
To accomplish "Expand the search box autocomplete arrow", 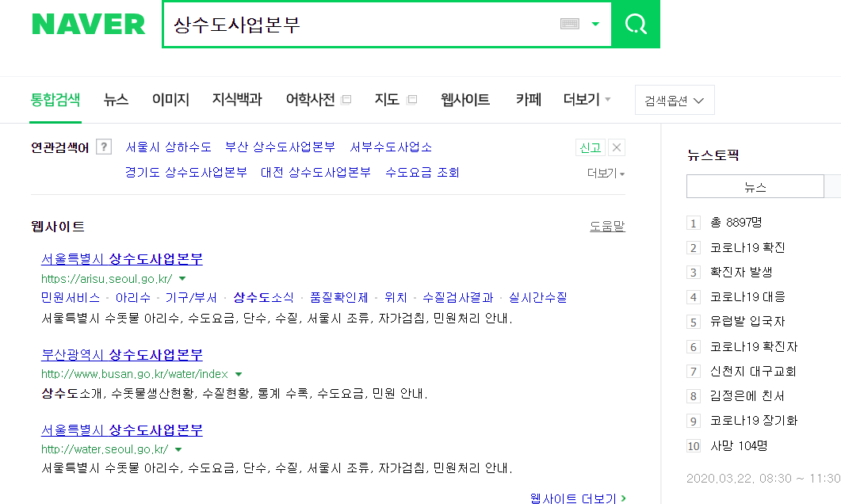I will click(x=595, y=24).
